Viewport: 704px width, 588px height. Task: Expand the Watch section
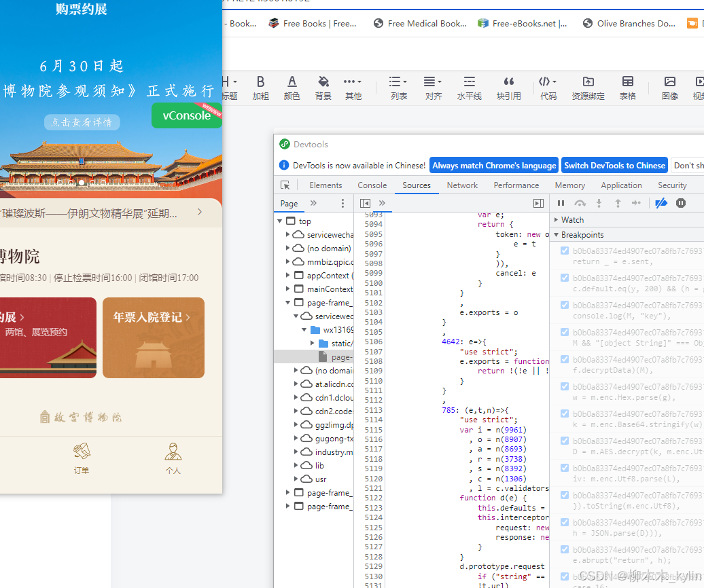[x=572, y=220]
